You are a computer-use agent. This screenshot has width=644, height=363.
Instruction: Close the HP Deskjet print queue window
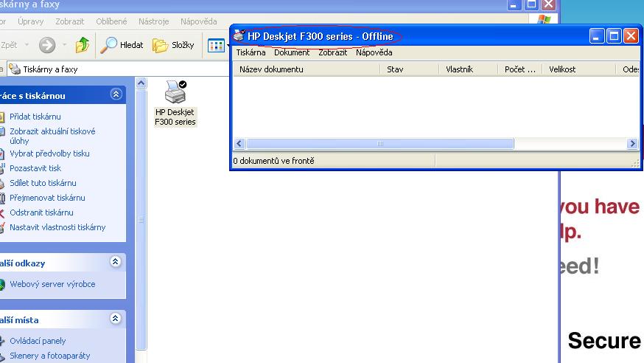pyautogui.click(x=631, y=36)
